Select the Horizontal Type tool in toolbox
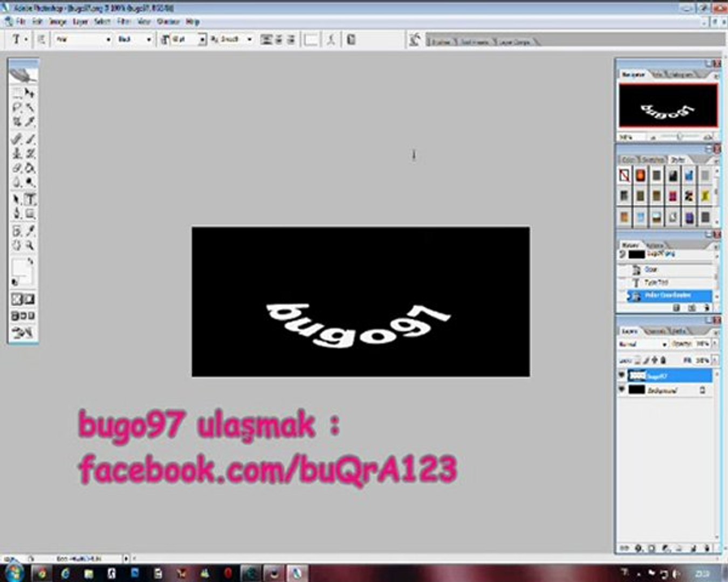 30,199
